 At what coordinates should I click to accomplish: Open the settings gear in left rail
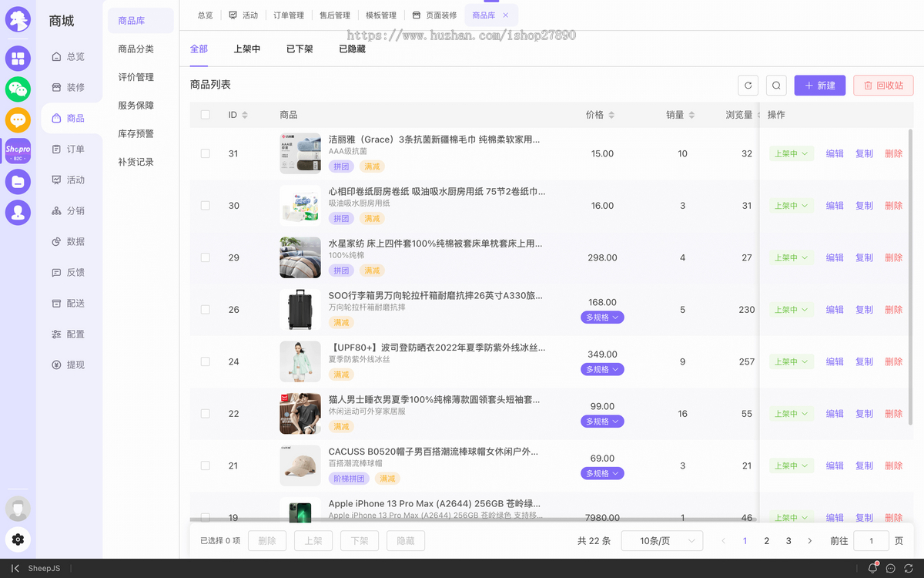point(18,539)
